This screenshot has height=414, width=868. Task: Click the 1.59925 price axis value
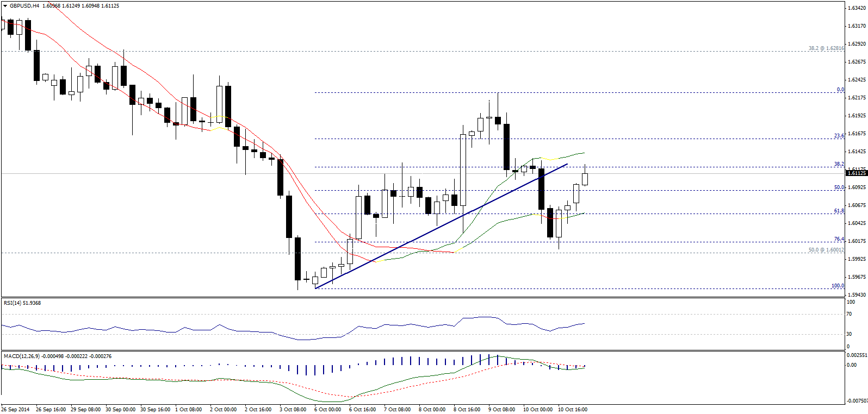pyautogui.click(x=857, y=259)
